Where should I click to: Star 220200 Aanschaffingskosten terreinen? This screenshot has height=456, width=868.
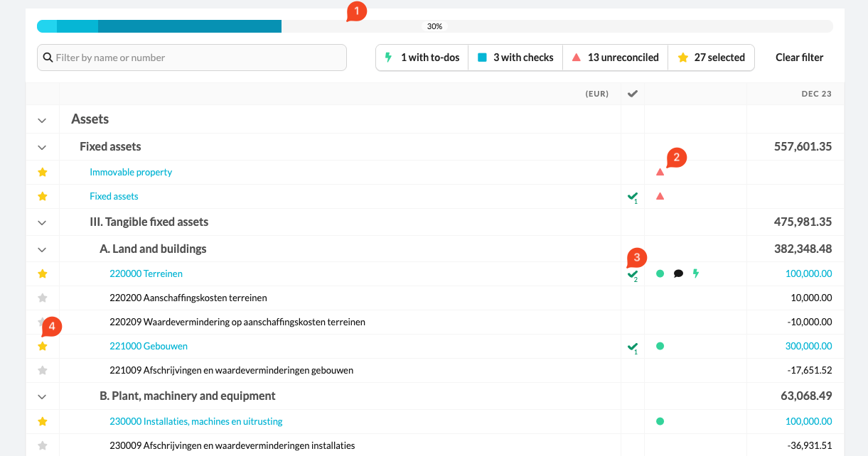tap(43, 298)
